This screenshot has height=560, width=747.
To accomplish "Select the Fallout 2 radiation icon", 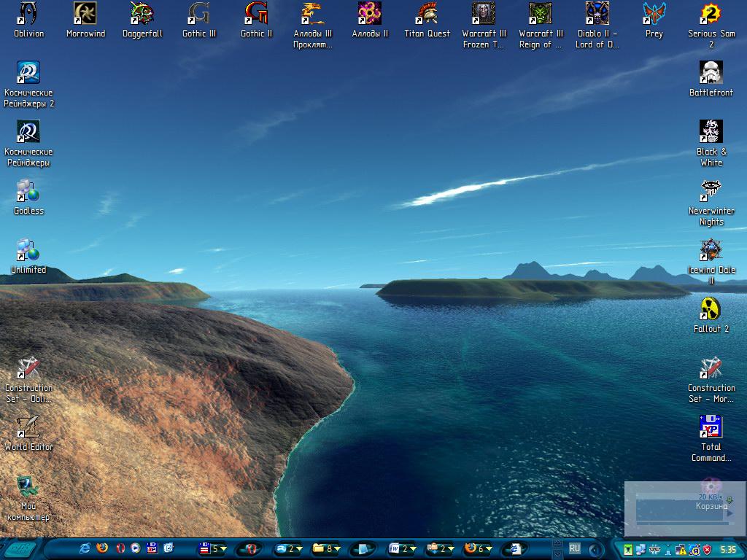I will (711, 315).
